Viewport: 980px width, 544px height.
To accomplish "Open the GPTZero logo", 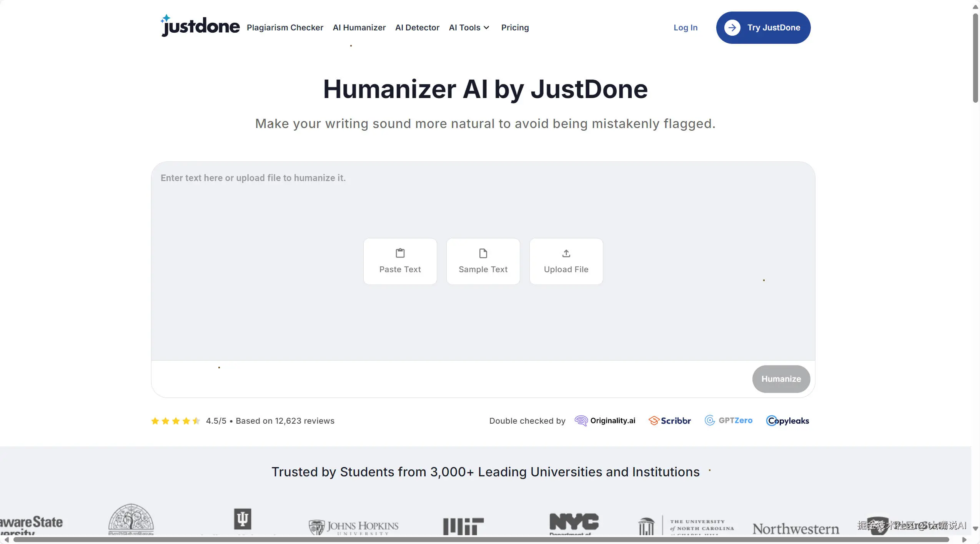I will coord(729,421).
